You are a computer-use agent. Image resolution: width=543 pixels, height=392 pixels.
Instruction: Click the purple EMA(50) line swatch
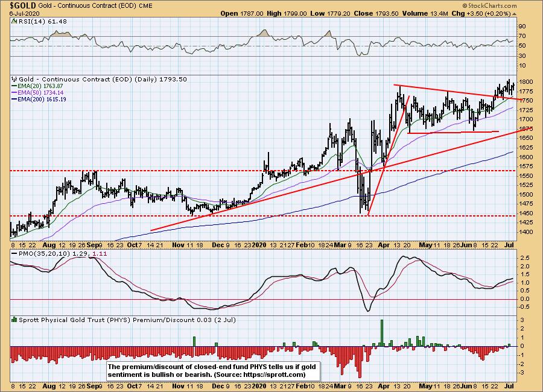[14, 92]
